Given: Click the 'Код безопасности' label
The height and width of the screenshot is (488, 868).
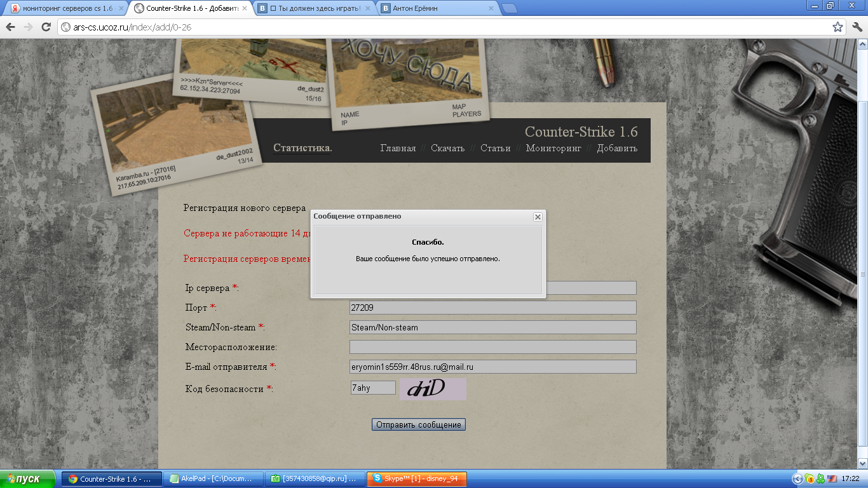Looking at the screenshot, I should pyautogui.click(x=229, y=389).
